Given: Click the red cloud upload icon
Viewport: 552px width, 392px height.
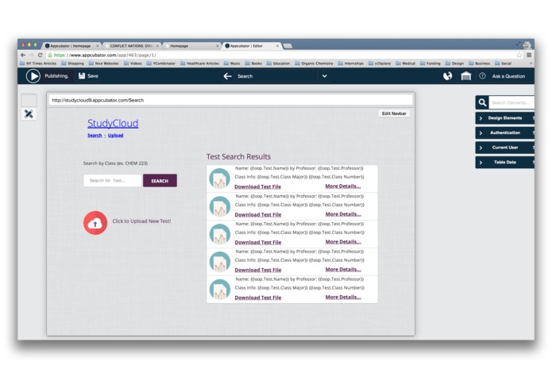Looking at the screenshot, I should coord(95,223).
